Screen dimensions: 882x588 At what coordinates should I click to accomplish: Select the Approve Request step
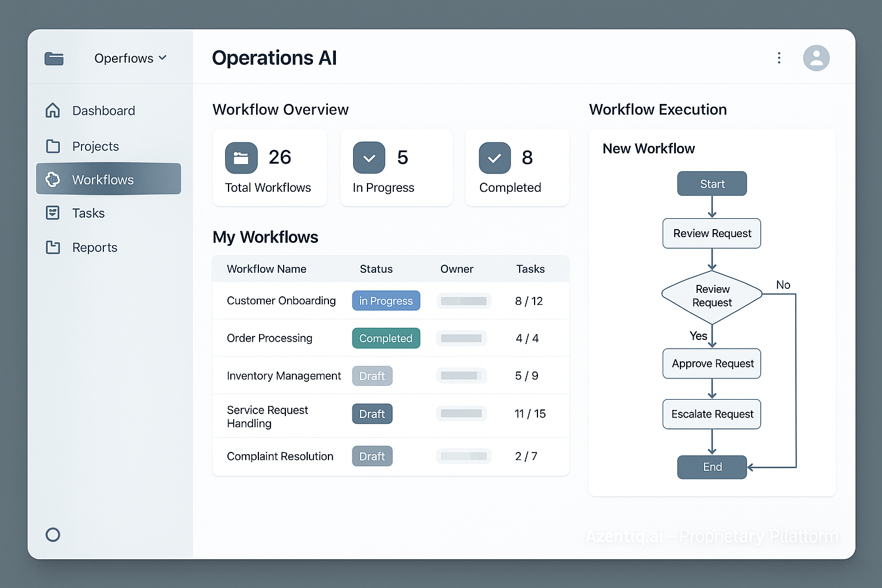click(711, 363)
